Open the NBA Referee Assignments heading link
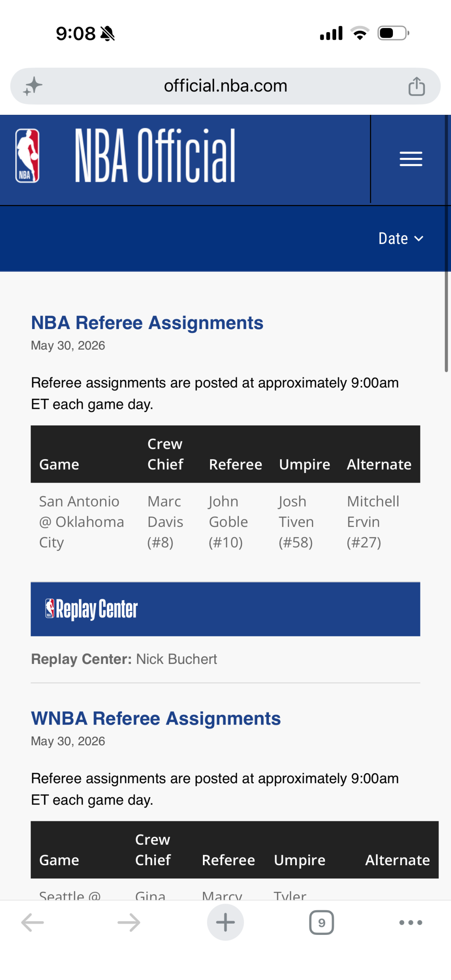The image size is (451, 980). click(147, 323)
